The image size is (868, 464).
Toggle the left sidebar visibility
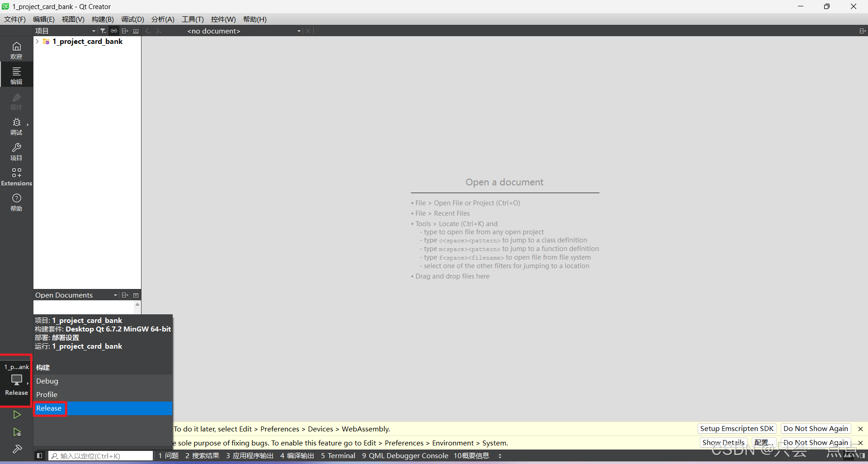40,456
